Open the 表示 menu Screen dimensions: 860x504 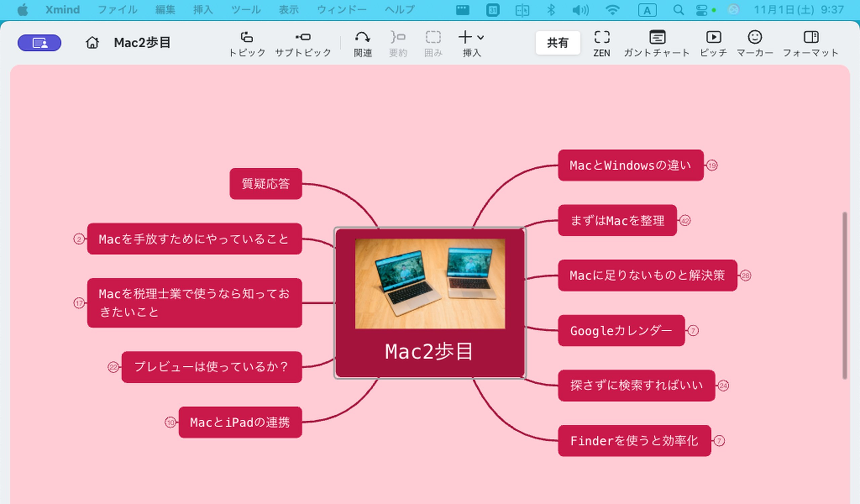tap(288, 9)
